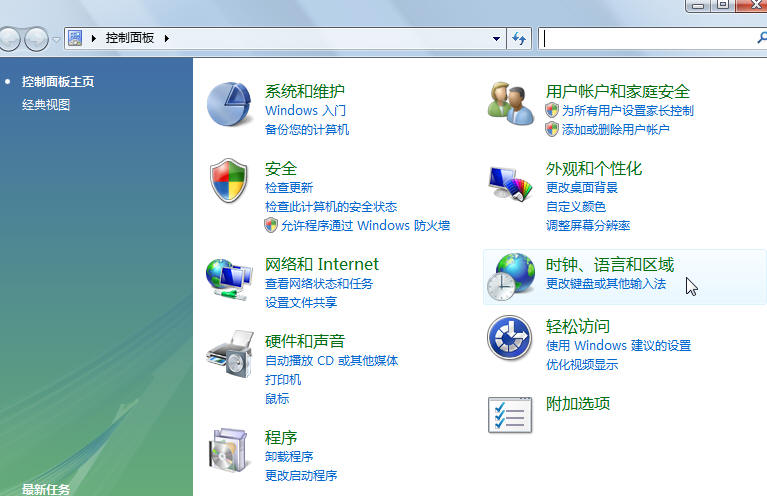Expand the arrow before 控制面板 breadcrumb
This screenshot has width=767, height=496.
[93, 38]
